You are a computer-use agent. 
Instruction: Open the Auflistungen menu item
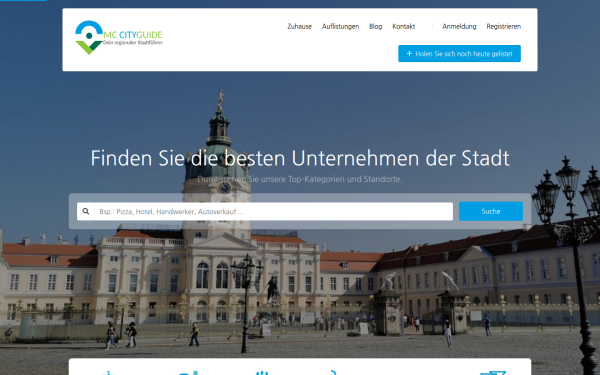(x=340, y=26)
